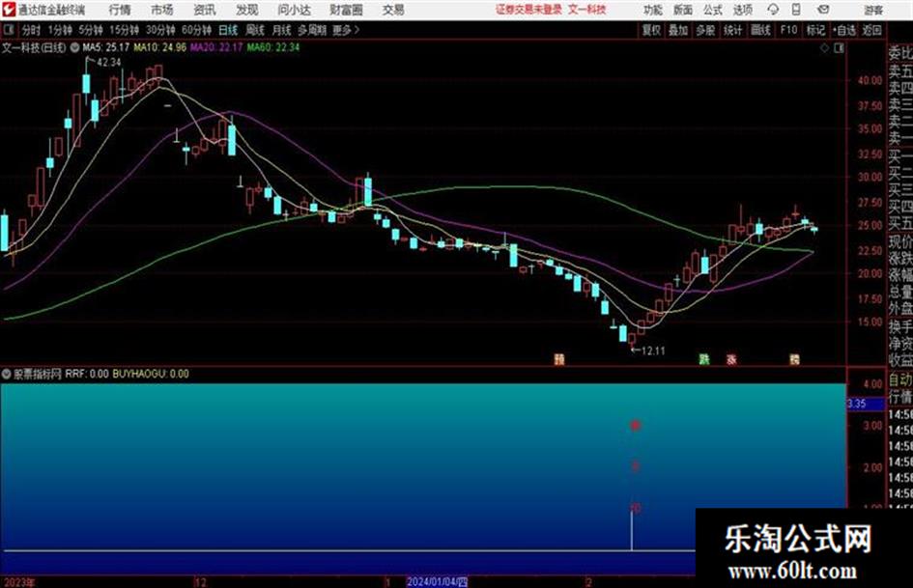Open the 功能 menu
This screenshot has height=588, width=913.
[653, 10]
